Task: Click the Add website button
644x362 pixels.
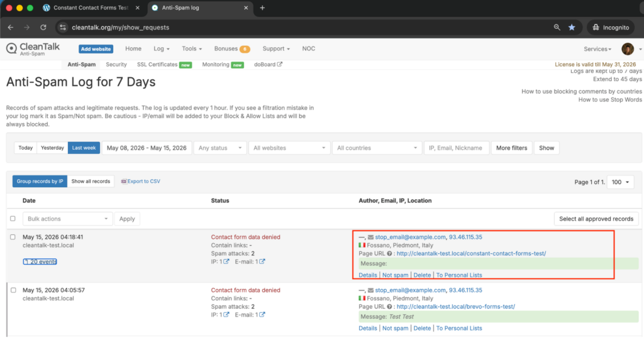Action: pos(96,49)
